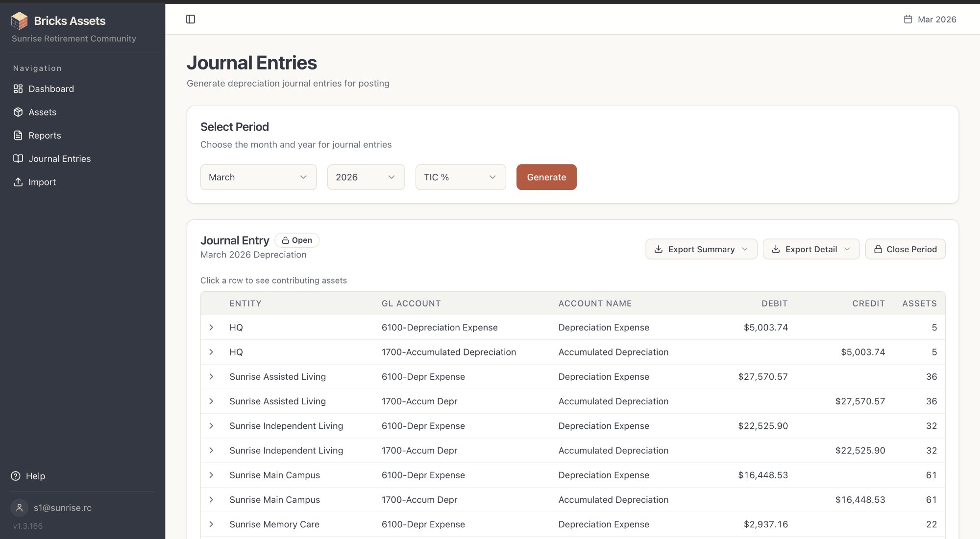Click the Generate button
Image resolution: width=980 pixels, height=539 pixels.
[546, 177]
